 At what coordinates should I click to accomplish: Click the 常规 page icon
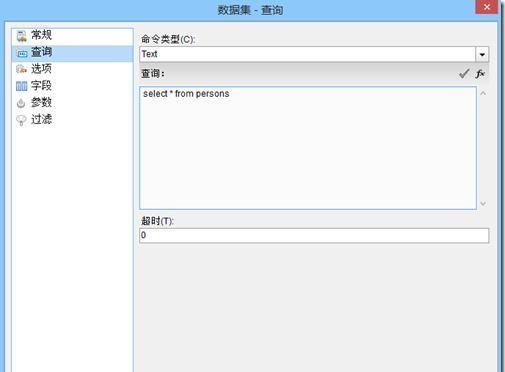22,36
